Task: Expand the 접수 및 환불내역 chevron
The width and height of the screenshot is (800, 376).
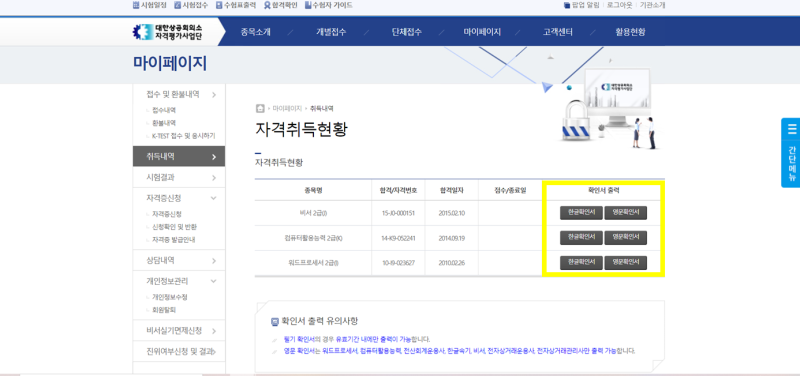Action: click(214, 95)
